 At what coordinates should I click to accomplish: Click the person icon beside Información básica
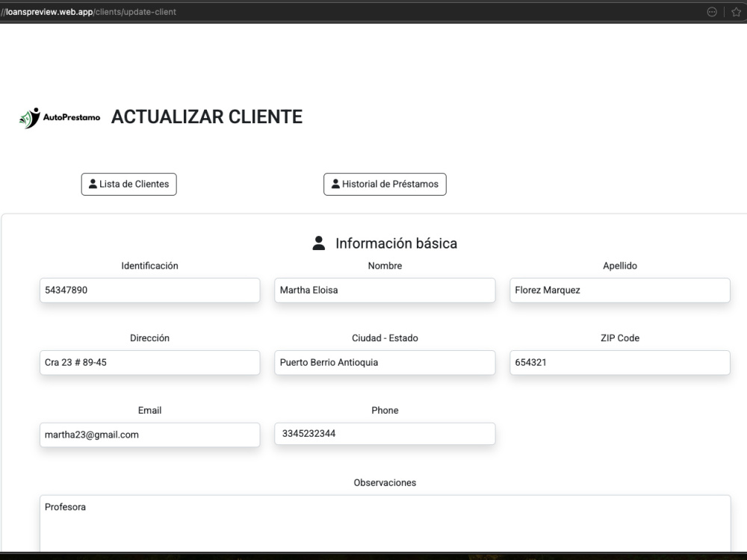(319, 243)
